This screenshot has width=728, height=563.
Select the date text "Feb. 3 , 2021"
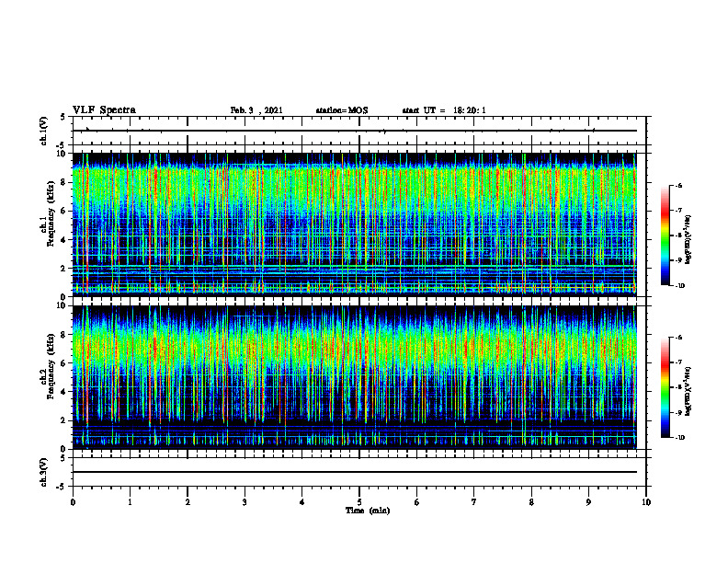tap(256, 110)
